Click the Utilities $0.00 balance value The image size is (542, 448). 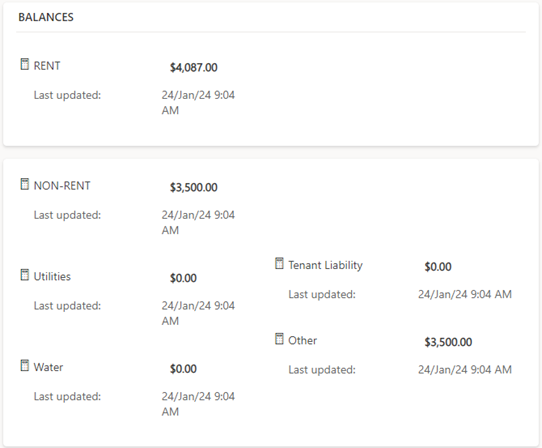coord(183,278)
